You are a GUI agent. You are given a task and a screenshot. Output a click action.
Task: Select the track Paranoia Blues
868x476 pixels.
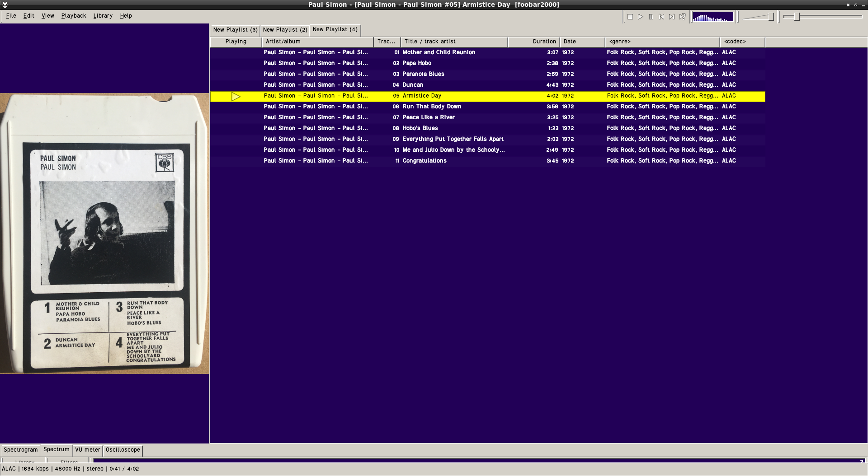(488, 74)
